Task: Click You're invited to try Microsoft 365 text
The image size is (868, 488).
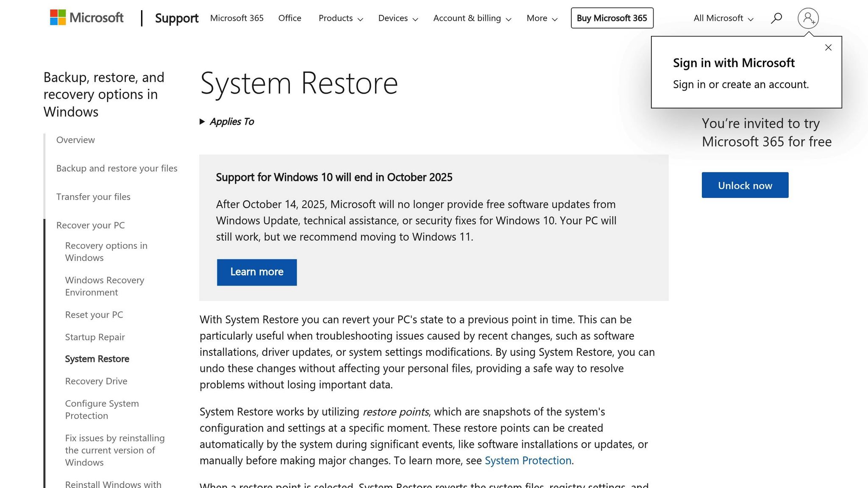Action: (x=767, y=132)
